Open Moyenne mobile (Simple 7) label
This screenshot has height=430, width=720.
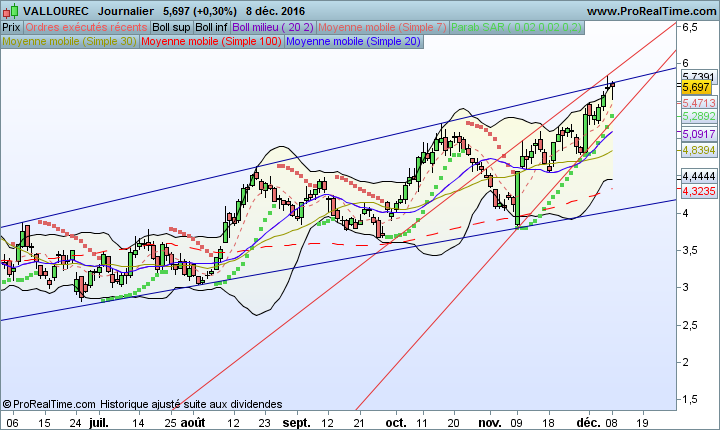pyautogui.click(x=382, y=28)
